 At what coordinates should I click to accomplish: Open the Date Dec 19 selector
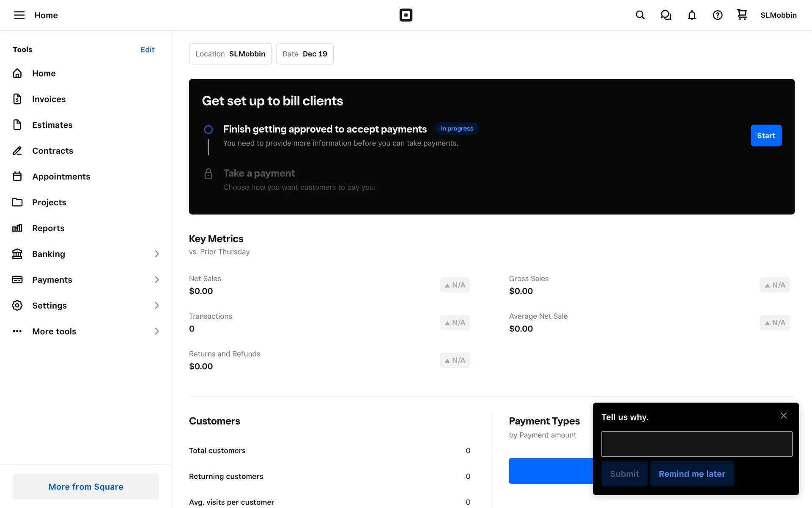point(304,54)
